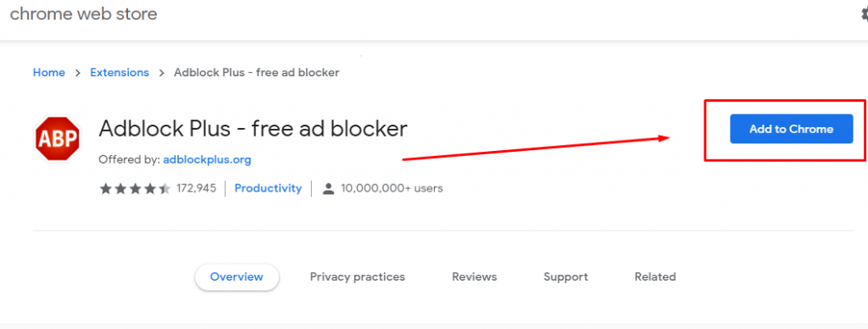Go to the Home breadcrumb link
The height and width of the screenshot is (329, 868).
48,73
